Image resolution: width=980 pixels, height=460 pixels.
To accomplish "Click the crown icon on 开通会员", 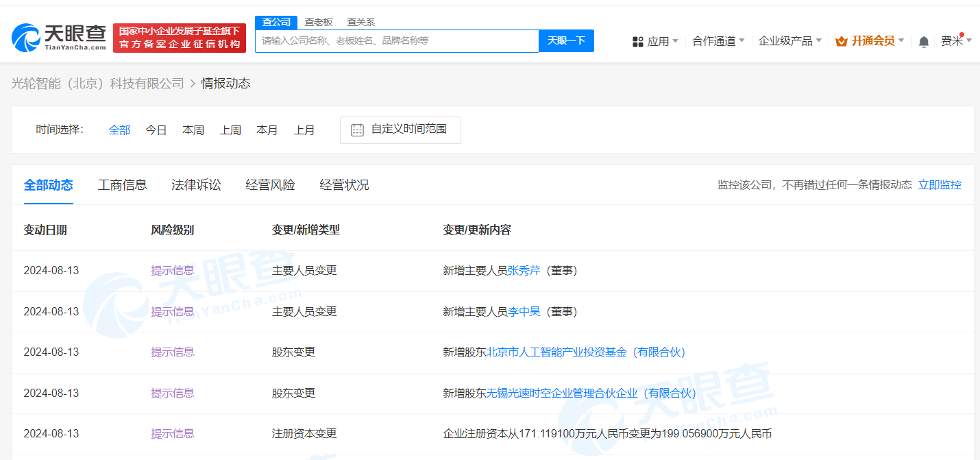I will (841, 41).
